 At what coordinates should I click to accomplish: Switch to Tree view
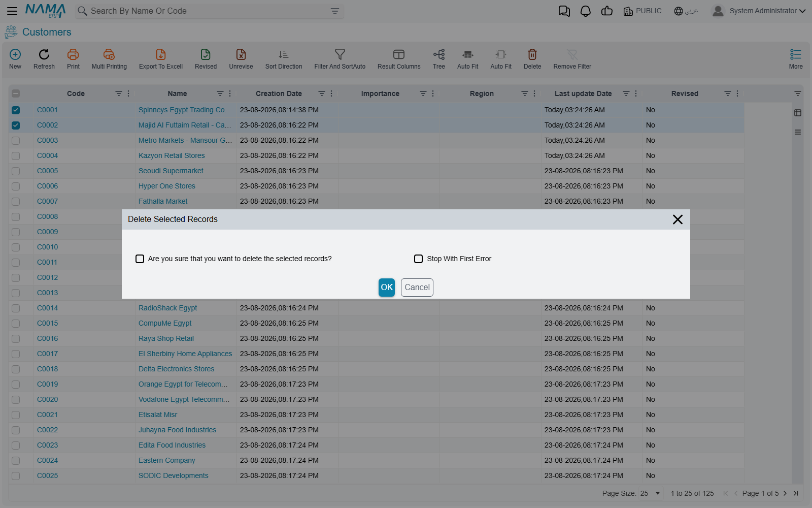point(439,54)
